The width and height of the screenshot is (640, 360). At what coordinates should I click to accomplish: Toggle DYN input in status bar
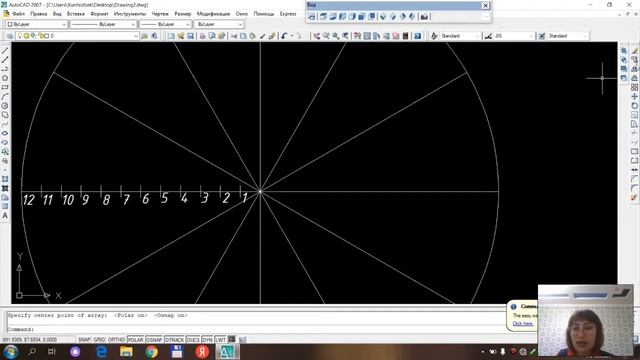click(207, 340)
